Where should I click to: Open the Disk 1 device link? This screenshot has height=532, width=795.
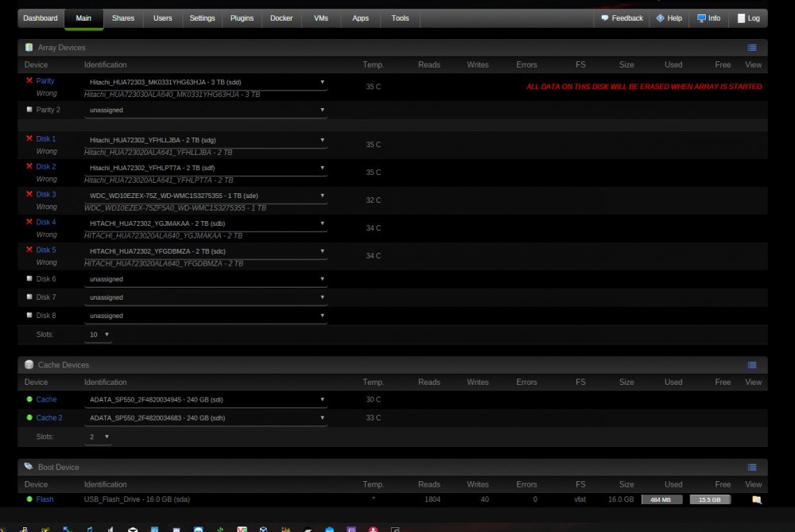[46, 138]
